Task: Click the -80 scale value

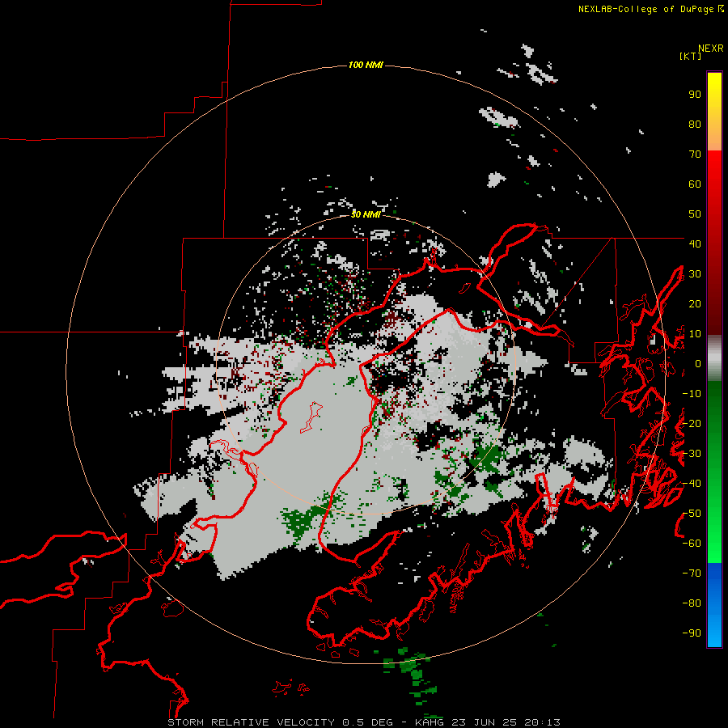Action: coord(692,603)
